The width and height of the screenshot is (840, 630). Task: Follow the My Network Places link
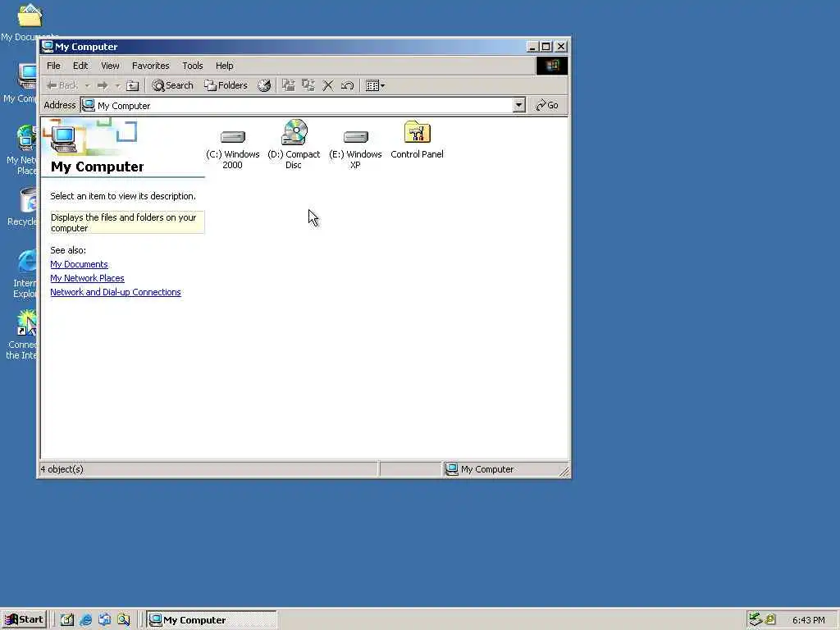[x=87, y=278]
